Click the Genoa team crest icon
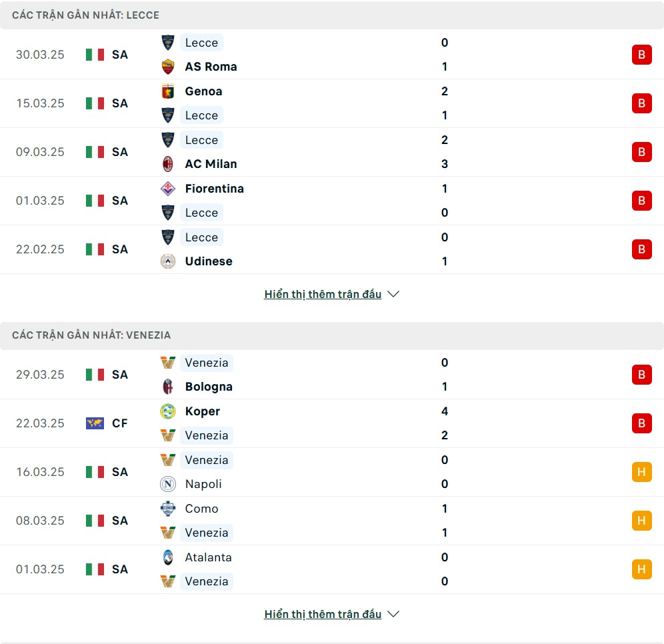The image size is (664, 644). (x=168, y=91)
